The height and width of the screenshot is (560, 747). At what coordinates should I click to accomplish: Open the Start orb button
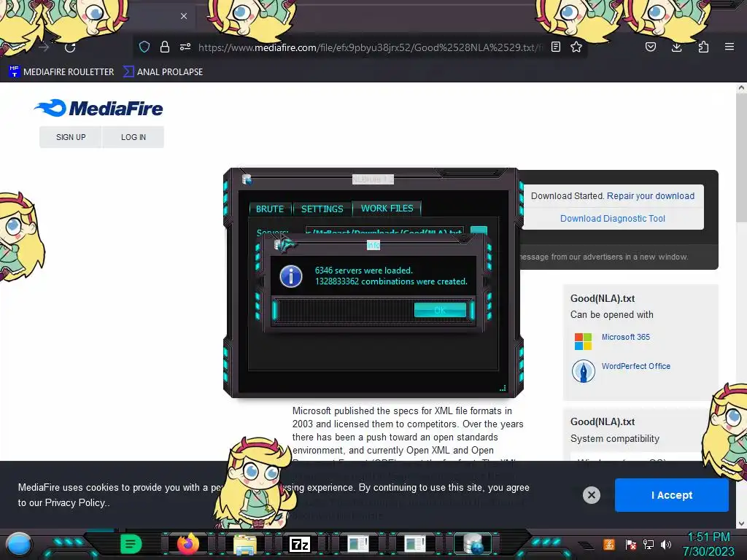pyautogui.click(x=19, y=544)
